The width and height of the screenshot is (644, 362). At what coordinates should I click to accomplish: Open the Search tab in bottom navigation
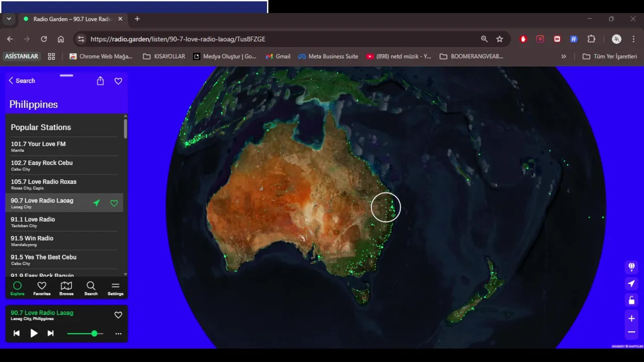(x=91, y=288)
